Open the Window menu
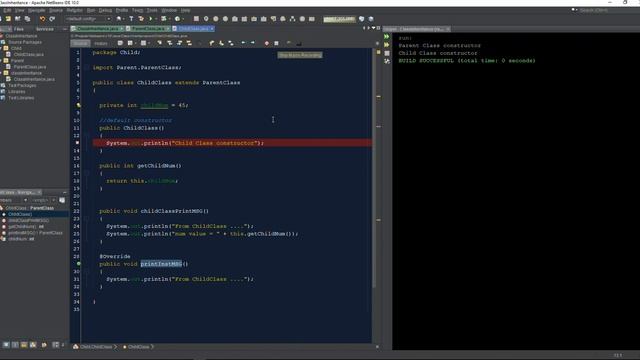The height and width of the screenshot is (360, 640). point(169,10)
